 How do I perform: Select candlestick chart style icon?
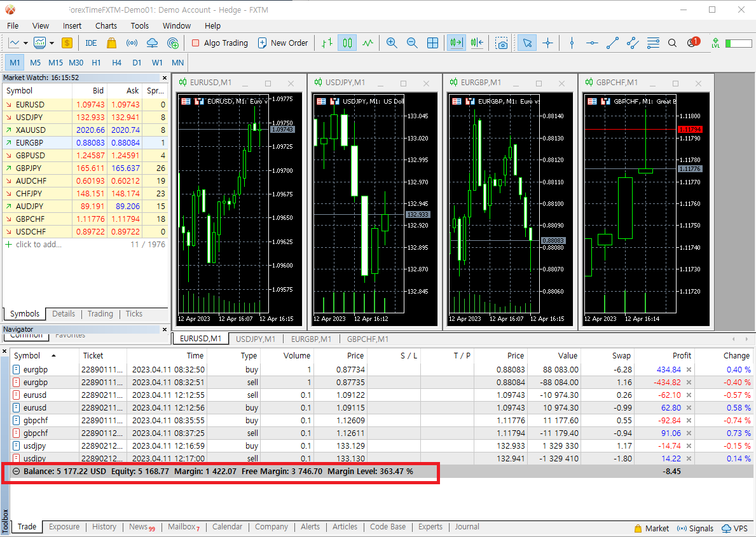coord(347,43)
